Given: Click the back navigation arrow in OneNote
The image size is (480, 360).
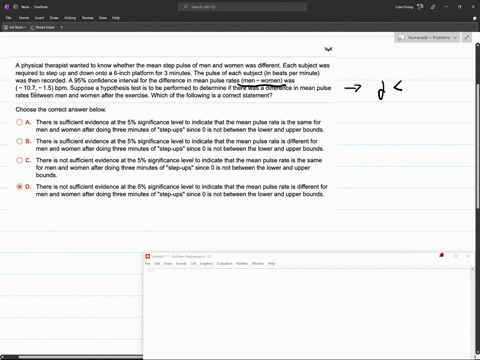Looking at the screenshot, I should click(x=15, y=7).
